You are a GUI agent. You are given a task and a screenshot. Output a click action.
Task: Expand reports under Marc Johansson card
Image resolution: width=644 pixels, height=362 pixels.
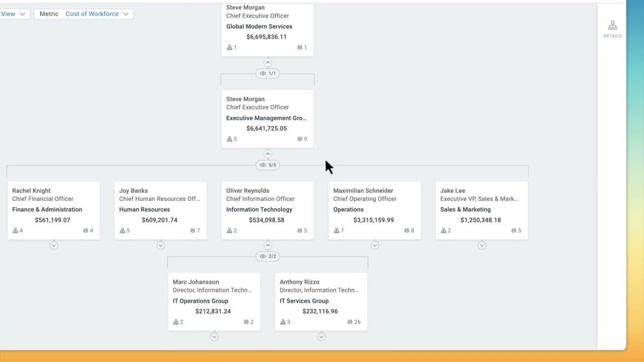click(x=214, y=337)
